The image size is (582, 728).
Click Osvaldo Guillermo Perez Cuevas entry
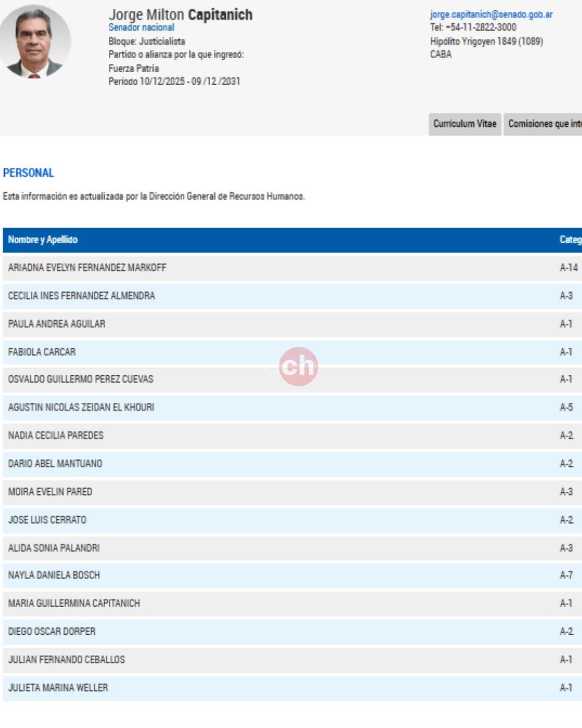(x=81, y=379)
